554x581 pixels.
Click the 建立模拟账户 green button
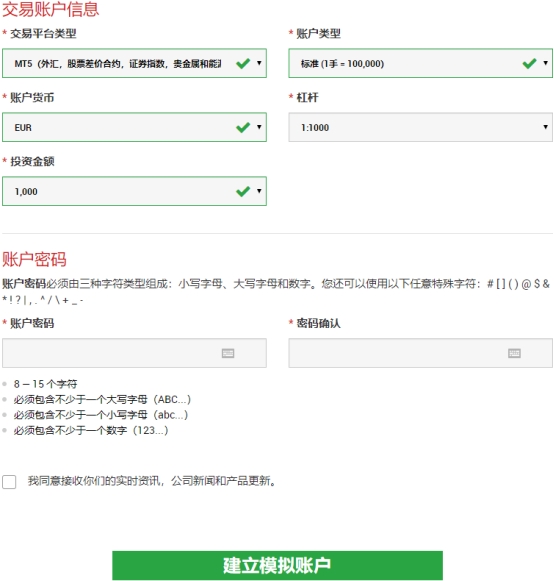[x=277, y=565]
